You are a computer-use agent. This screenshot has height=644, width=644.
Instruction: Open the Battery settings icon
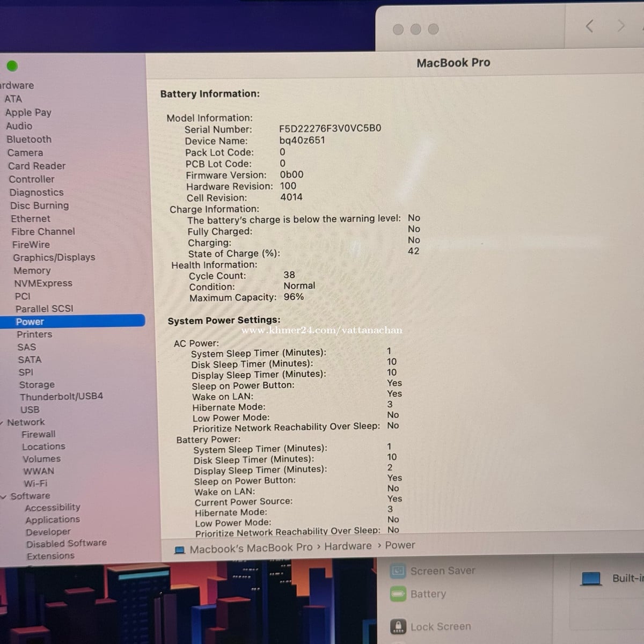(398, 594)
